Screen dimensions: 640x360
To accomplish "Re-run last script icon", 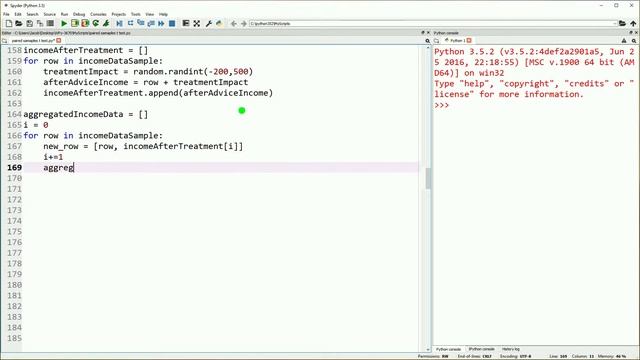I will tap(96, 24).
